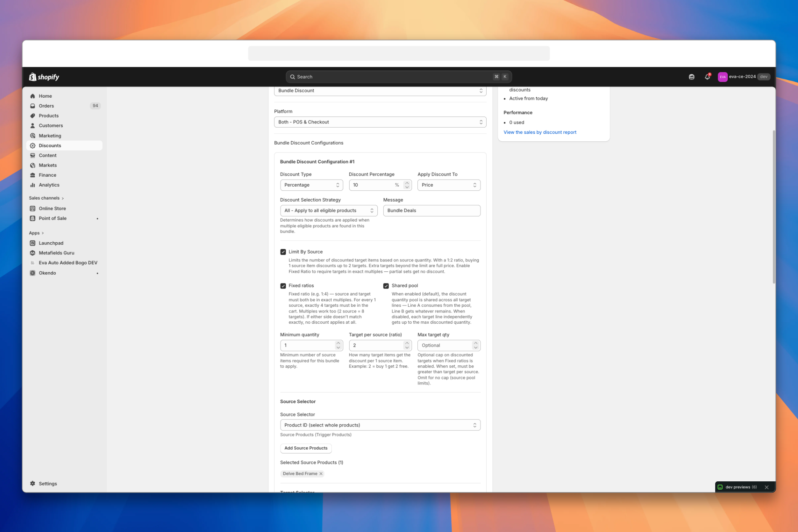Viewport: 798px width, 532px height.
Task: Open the notifications bell
Action: pyautogui.click(x=707, y=76)
